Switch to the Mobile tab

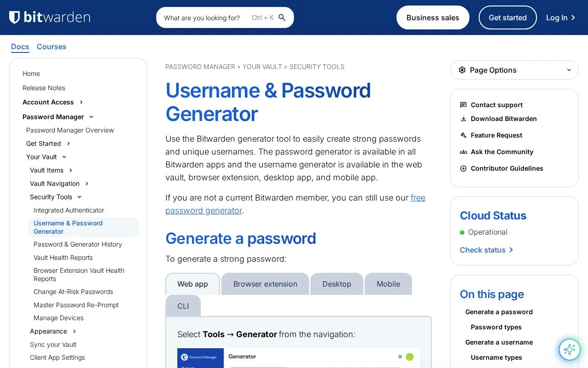388,284
